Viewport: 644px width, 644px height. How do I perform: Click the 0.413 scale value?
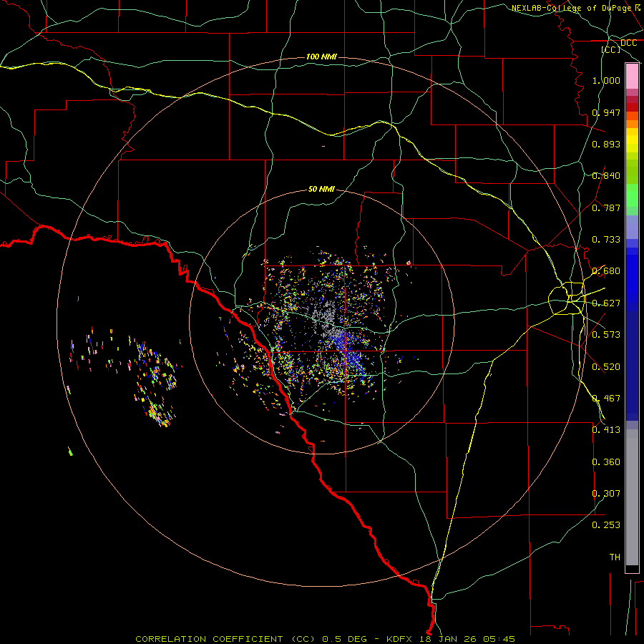coord(606,430)
